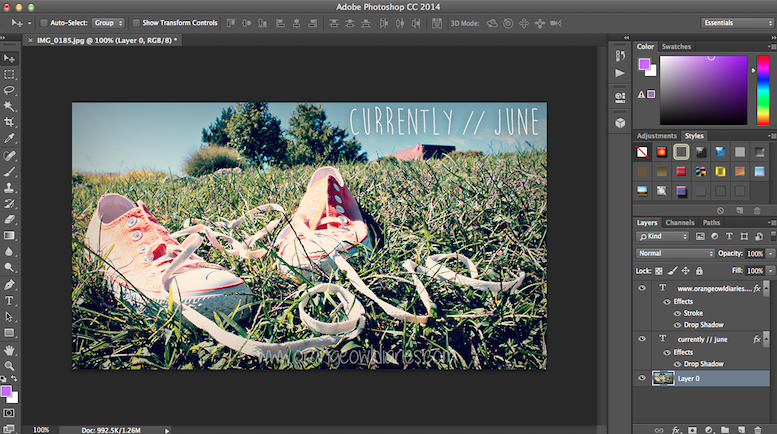Select the Horizontal Type tool
Image resolution: width=777 pixels, height=434 pixels.
[10, 300]
